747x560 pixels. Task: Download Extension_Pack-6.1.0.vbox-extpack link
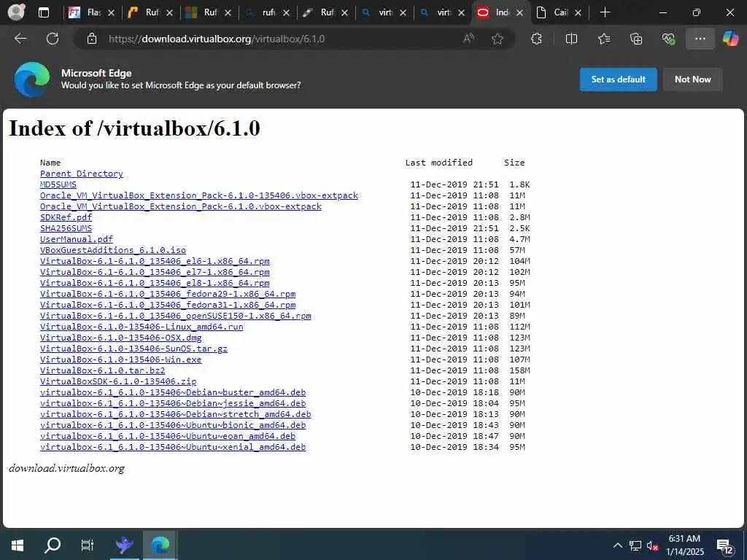(x=181, y=206)
